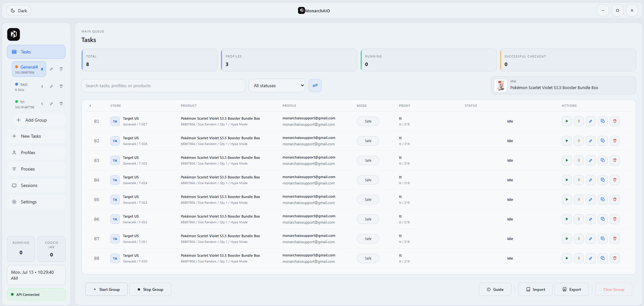Toggle Dark theme mode
Screen dimensions: 644x306
[19, 11]
